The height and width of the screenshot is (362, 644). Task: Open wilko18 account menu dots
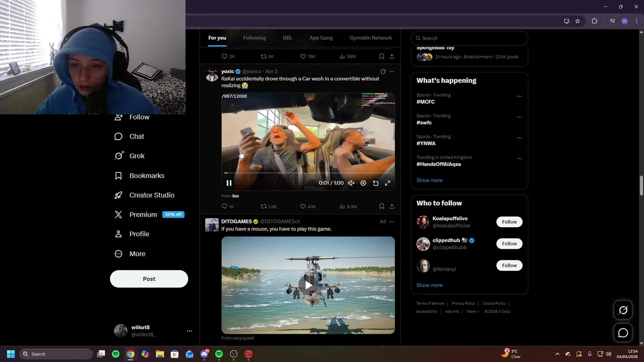coord(190,331)
